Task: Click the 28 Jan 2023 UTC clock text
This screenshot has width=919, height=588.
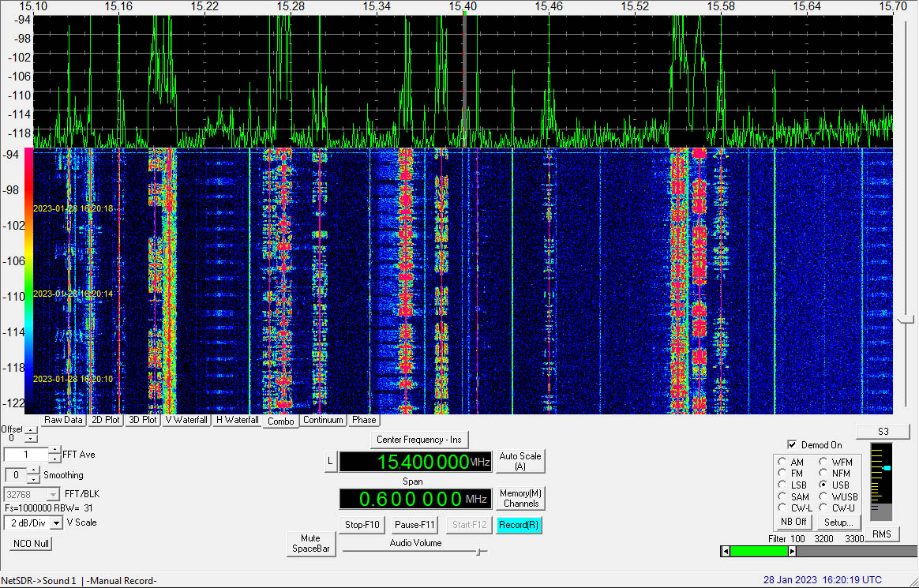Action: pyautogui.click(x=823, y=580)
